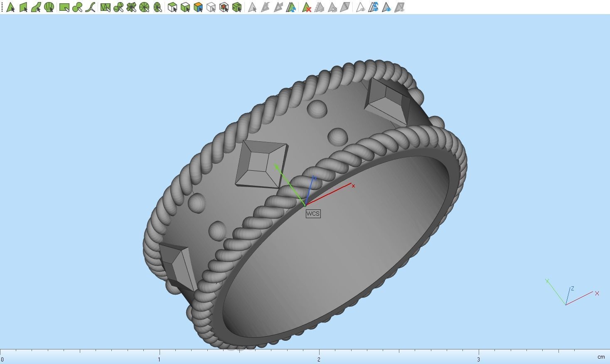
Task: Select the striped shell pick tool
Action: click(x=49, y=7)
